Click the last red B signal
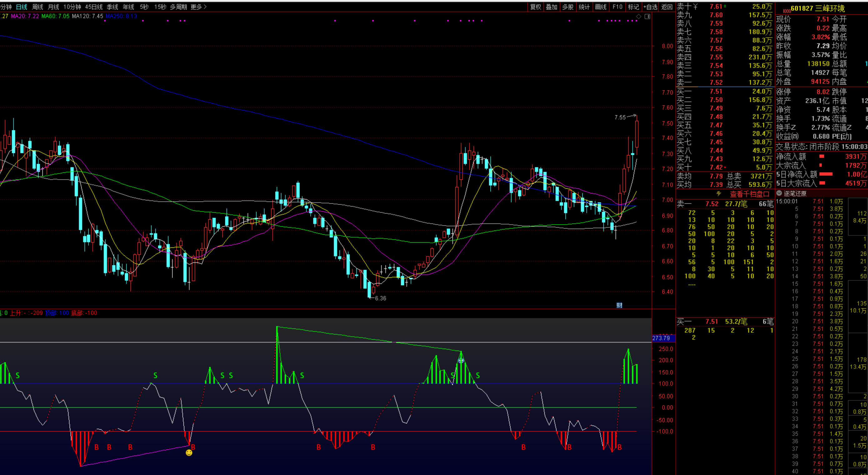The height and width of the screenshot is (475, 868). pos(619,447)
